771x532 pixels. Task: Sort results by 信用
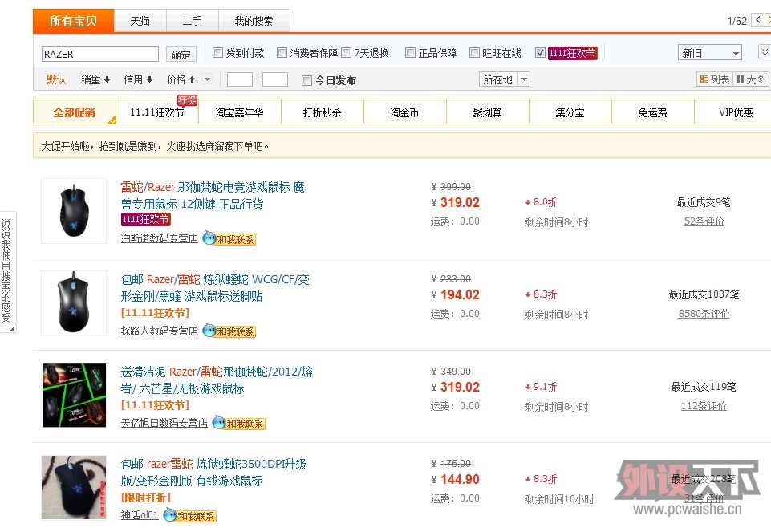point(138,79)
